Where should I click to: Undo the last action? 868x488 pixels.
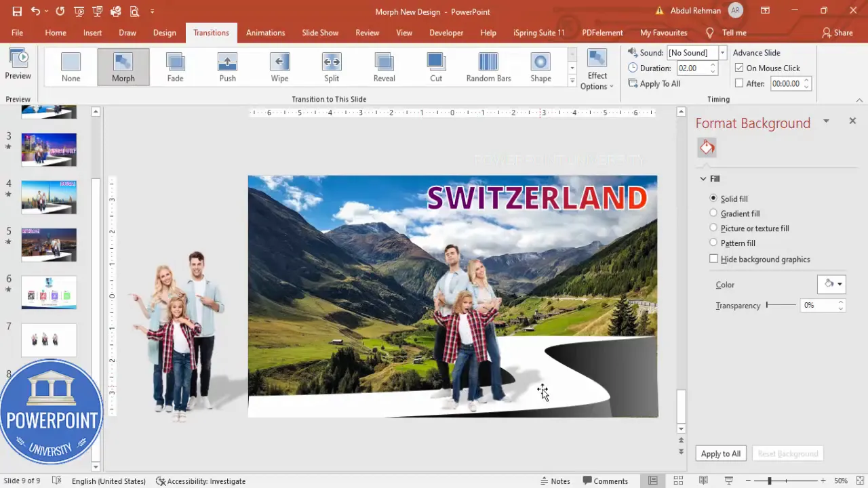tap(35, 12)
